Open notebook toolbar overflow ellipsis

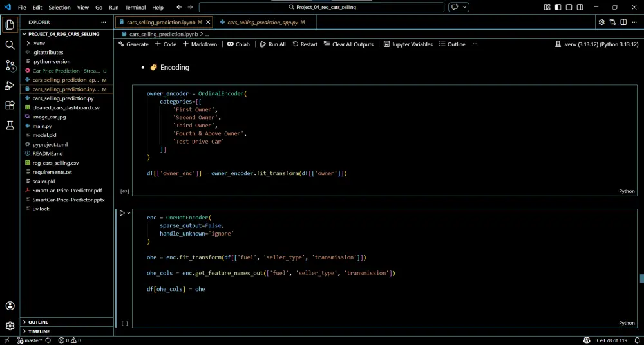(x=475, y=44)
